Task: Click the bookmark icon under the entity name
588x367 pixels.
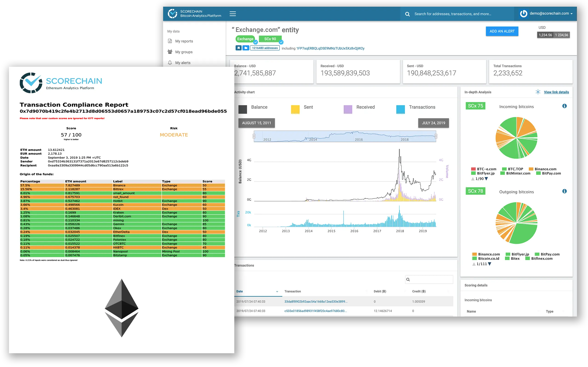Action: coord(238,48)
